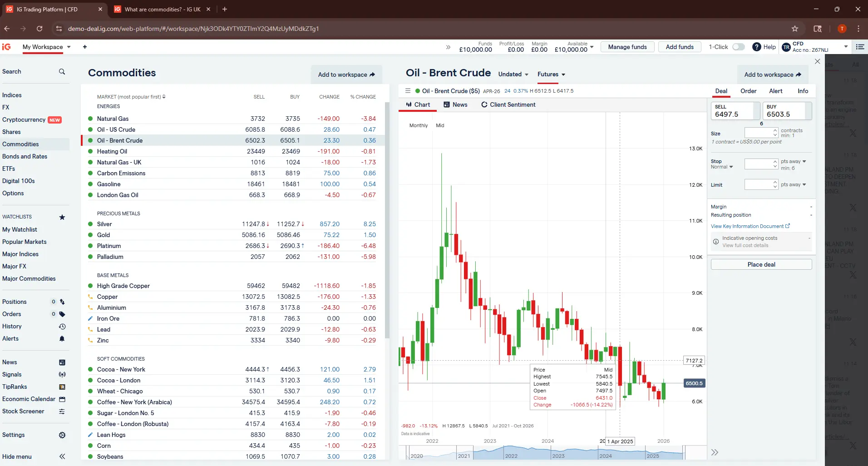
Task: Sort by market most popular first
Action: (x=131, y=97)
